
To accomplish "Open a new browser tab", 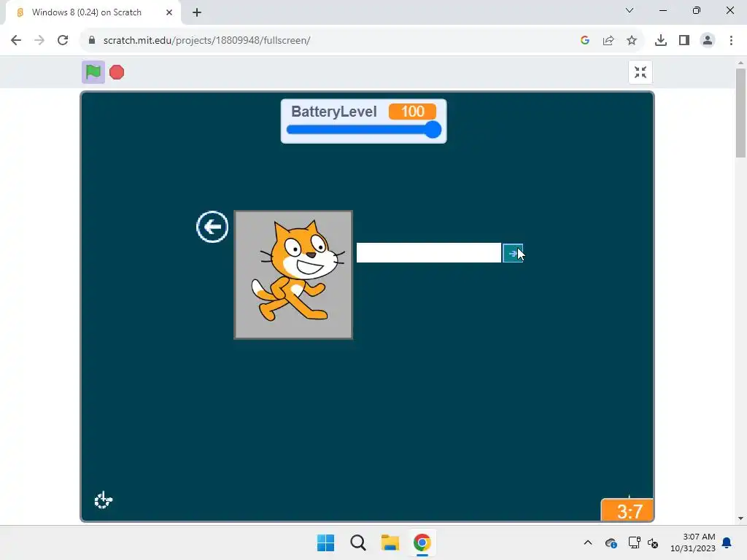I will (197, 12).
